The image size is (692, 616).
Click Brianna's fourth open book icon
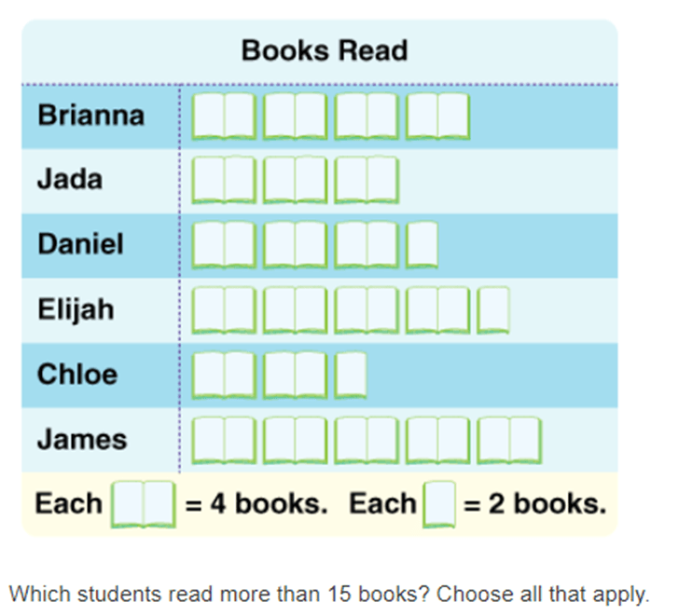(x=437, y=116)
